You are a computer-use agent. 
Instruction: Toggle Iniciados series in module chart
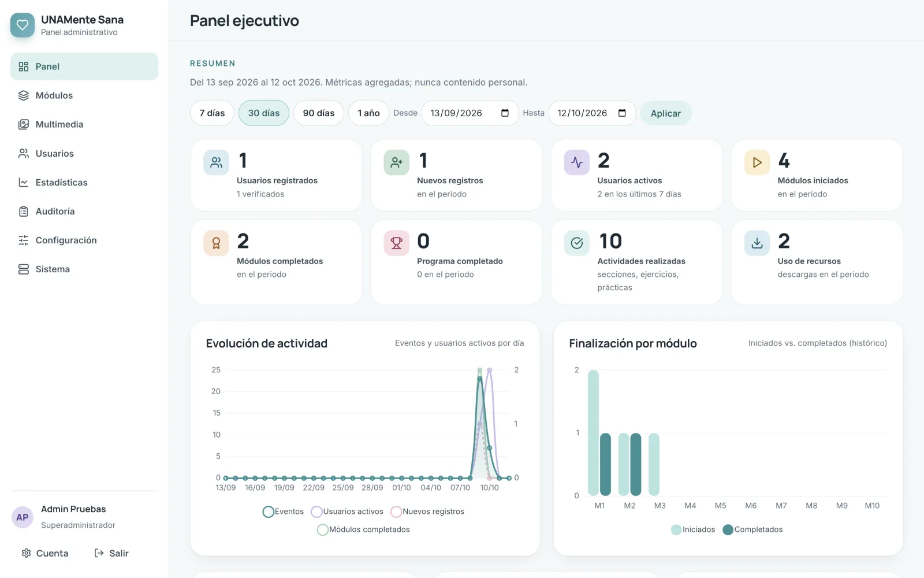point(693,529)
